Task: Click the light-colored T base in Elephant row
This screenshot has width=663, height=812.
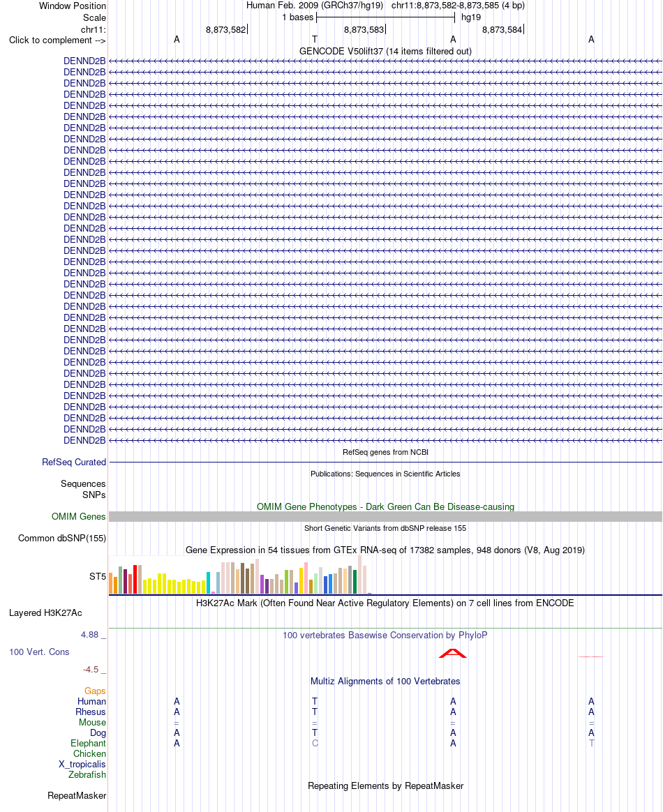Action: [592, 743]
